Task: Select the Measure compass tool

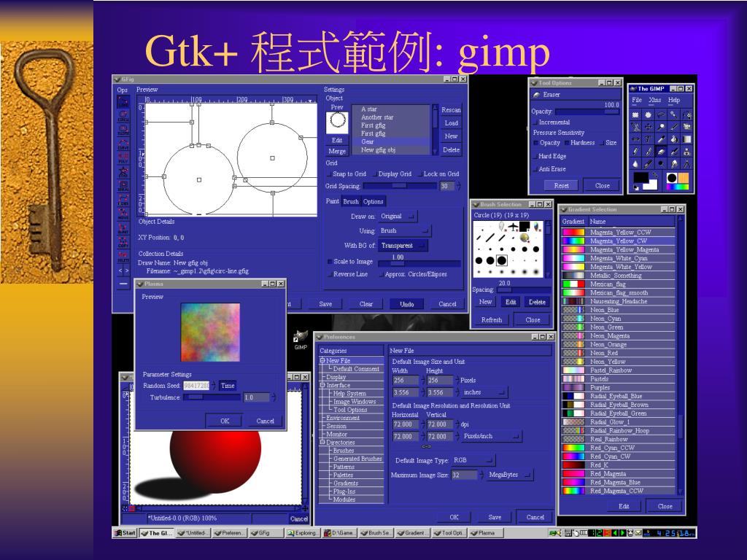Action: point(687,164)
